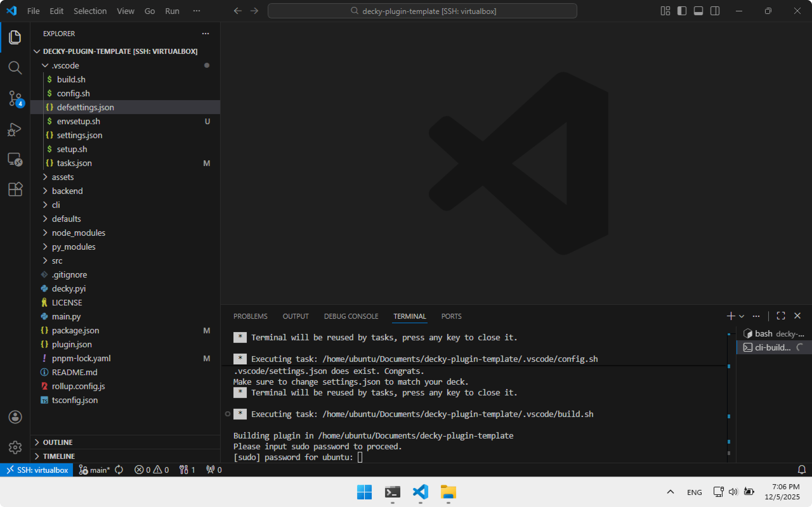Open the Search view in activity bar

click(15, 68)
